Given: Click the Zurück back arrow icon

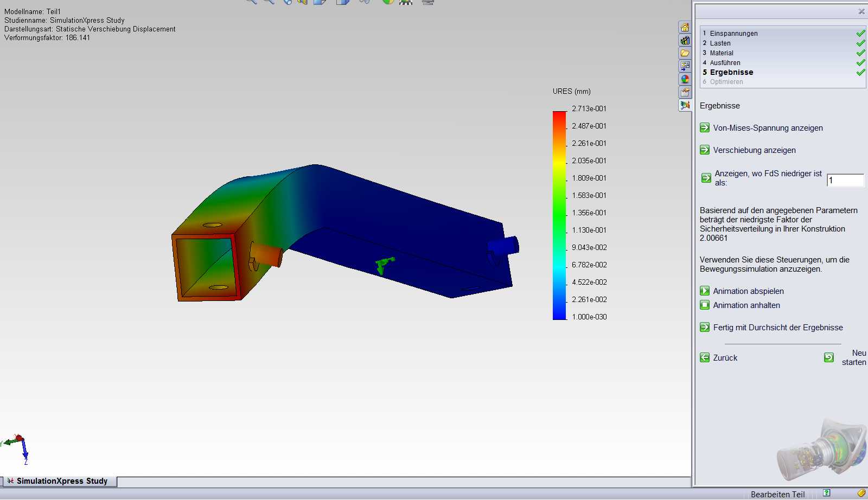Looking at the screenshot, I should coord(705,357).
